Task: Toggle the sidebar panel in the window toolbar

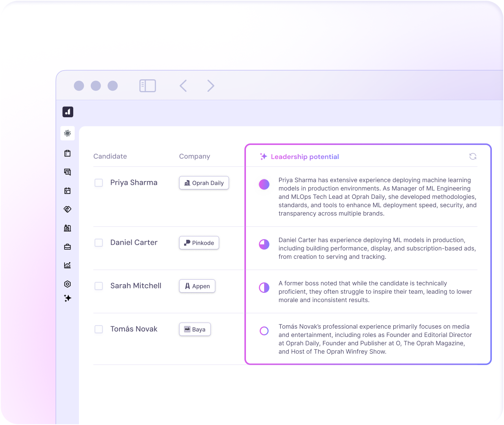Action: [148, 86]
